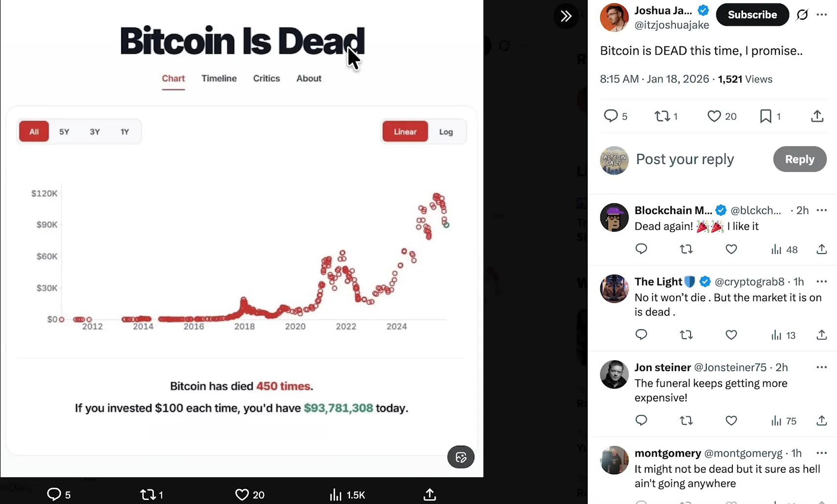This screenshot has width=837, height=504.
Task: Reply to Jon steiner's comment
Action: click(641, 420)
